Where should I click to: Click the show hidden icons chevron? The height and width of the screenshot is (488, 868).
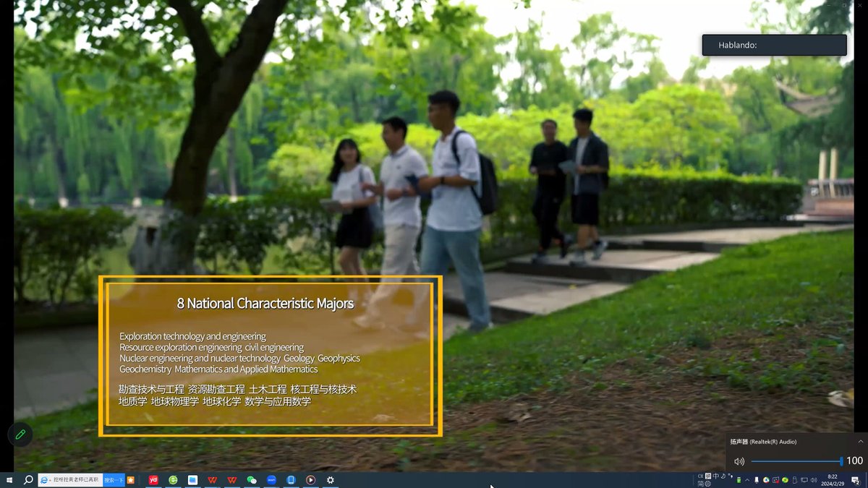coord(747,479)
